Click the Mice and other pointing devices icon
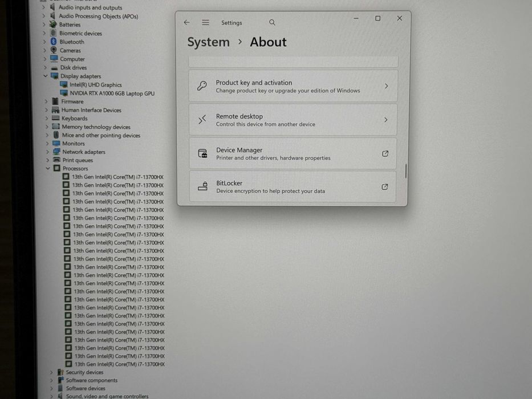 pyautogui.click(x=56, y=135)
